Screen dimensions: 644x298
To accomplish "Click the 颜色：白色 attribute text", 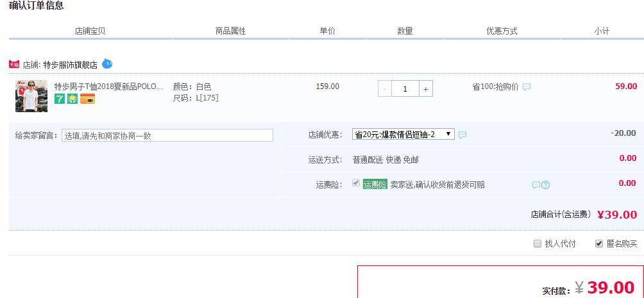I will (192, 87).
